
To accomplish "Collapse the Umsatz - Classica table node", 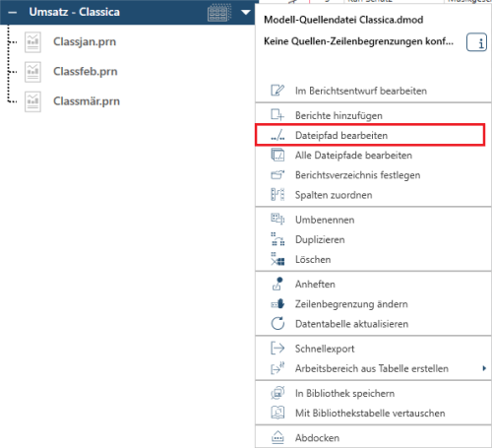I will 13,13.
